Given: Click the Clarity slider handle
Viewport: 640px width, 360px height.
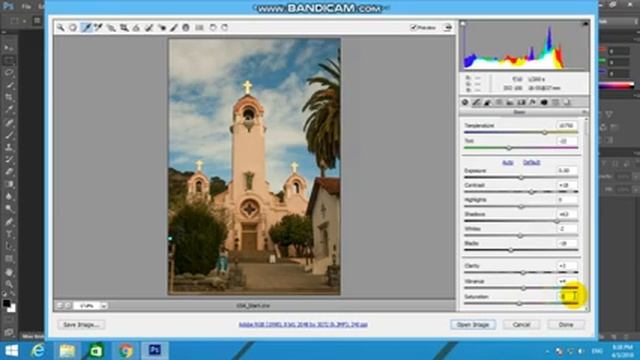Looking at the screenshot, I should pyautogui.click(x=523, y=272).
